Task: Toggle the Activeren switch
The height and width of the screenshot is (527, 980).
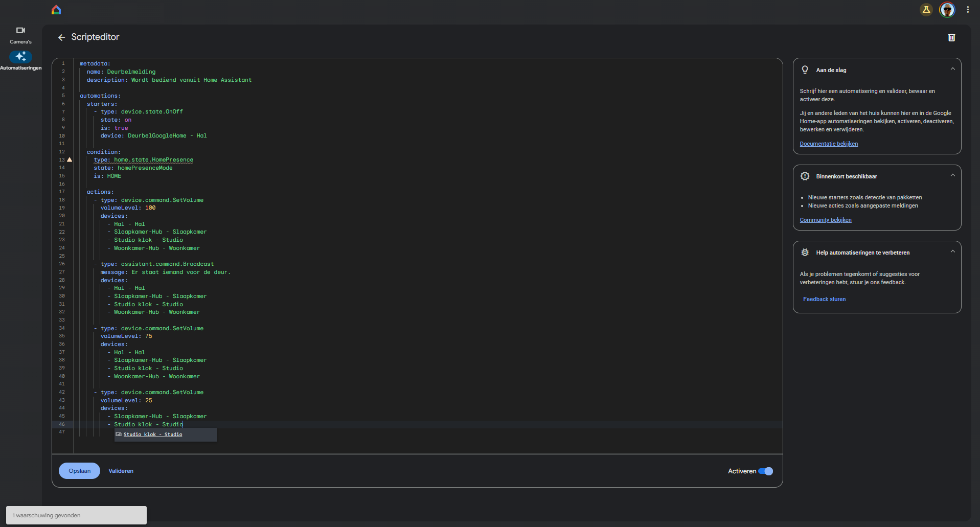Action: (x=765, y=471)
